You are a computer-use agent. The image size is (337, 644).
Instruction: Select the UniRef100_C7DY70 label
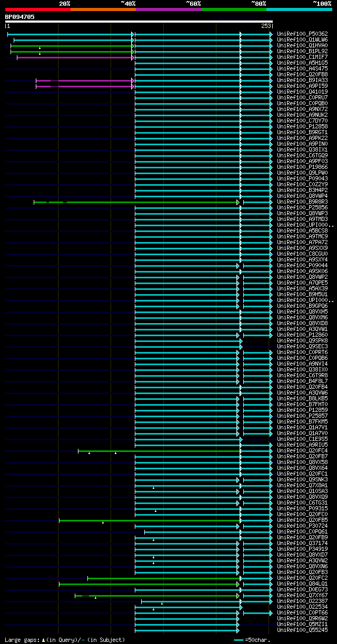tap(302, 121)
